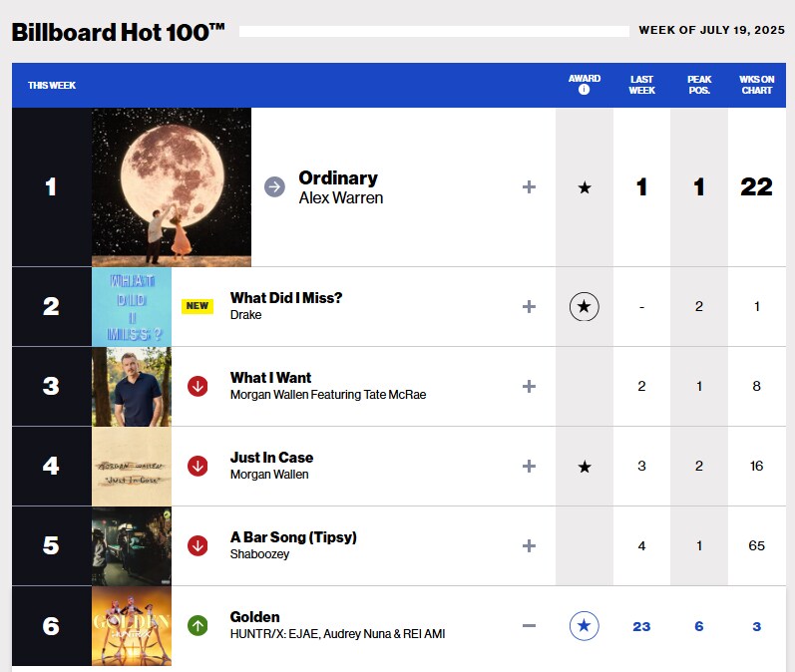Screen dimensions: 795x672
Task: Click red down arrow beside A Bar Song (Tipsy)
Action: pos(198,545)
